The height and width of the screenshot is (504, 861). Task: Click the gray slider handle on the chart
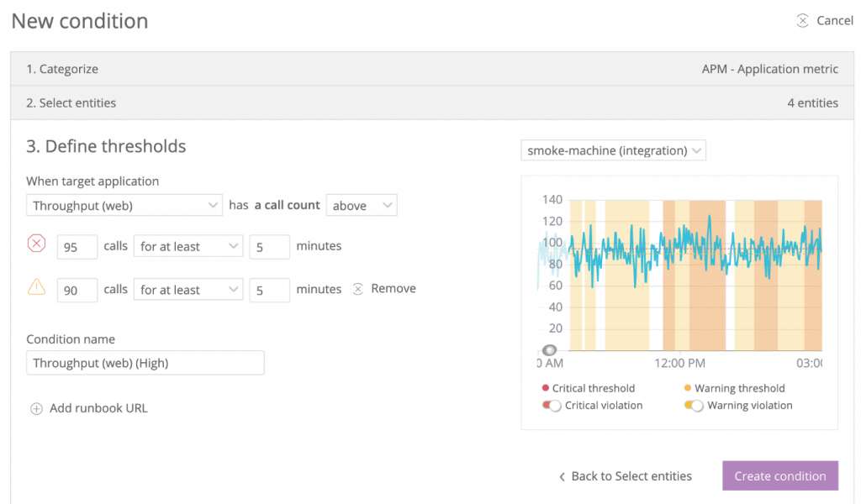550,349
